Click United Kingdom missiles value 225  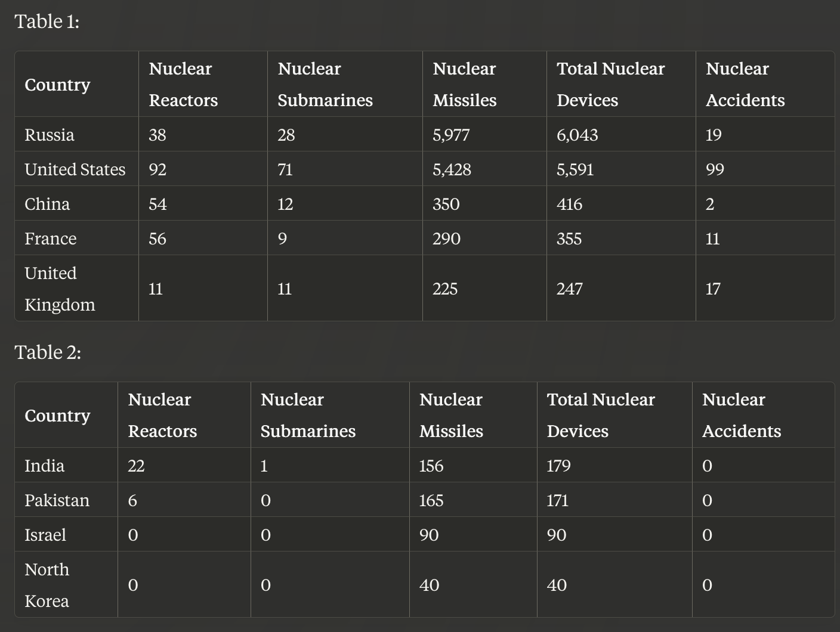pyautogui.click(x=445, y=289)
